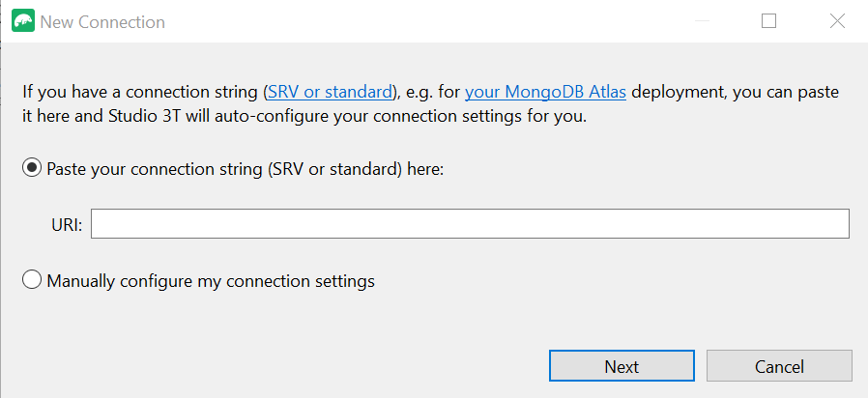Viewport: 868px width, 398px height.
Task: Open the SRV or standard link
Action: 330,92
